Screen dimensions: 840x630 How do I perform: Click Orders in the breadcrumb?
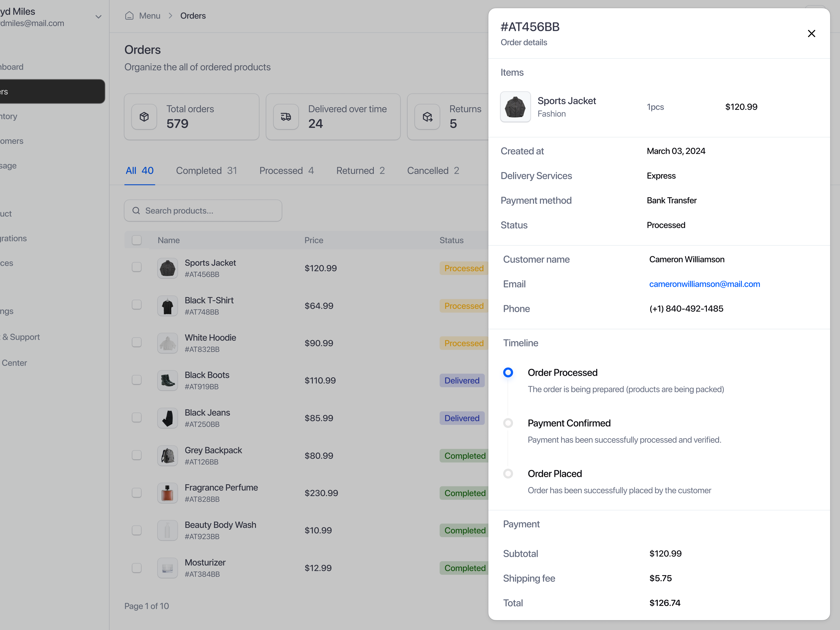(193, 16)
